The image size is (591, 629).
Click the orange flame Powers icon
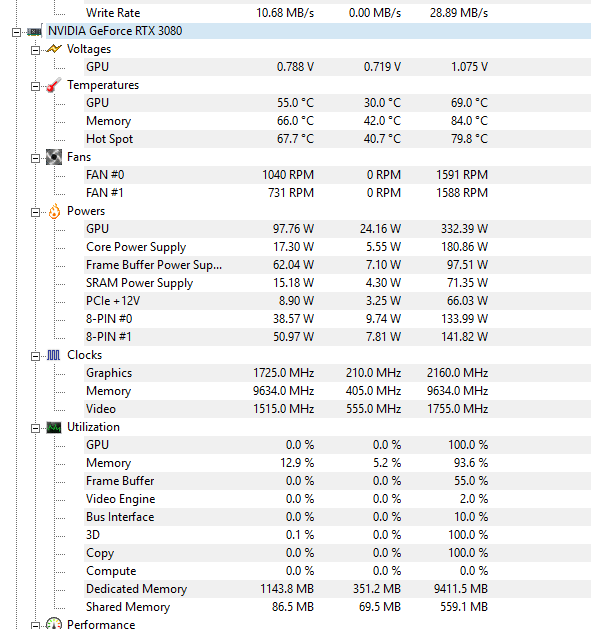point(54,211)
